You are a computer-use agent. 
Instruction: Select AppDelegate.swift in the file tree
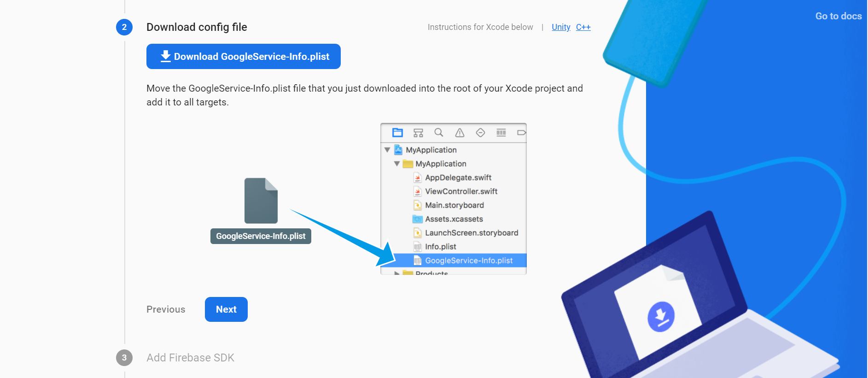(x=458, y=178)
